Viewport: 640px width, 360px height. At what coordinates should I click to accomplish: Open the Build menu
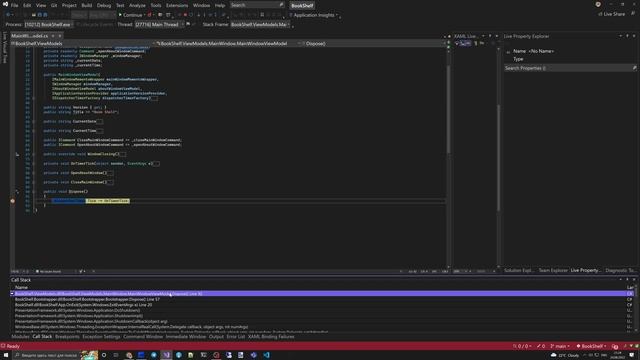(87, 5)
